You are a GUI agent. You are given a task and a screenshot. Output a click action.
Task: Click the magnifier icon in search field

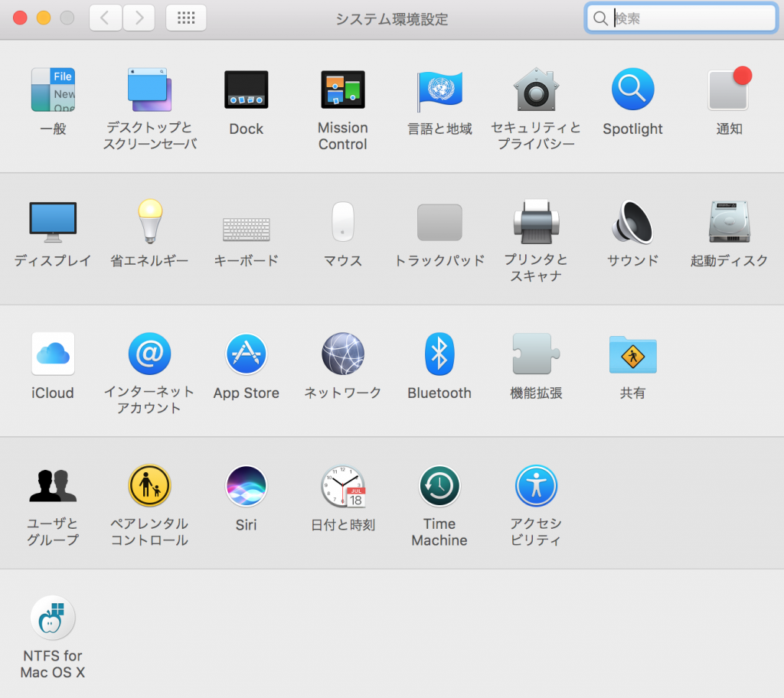[600, 18]
